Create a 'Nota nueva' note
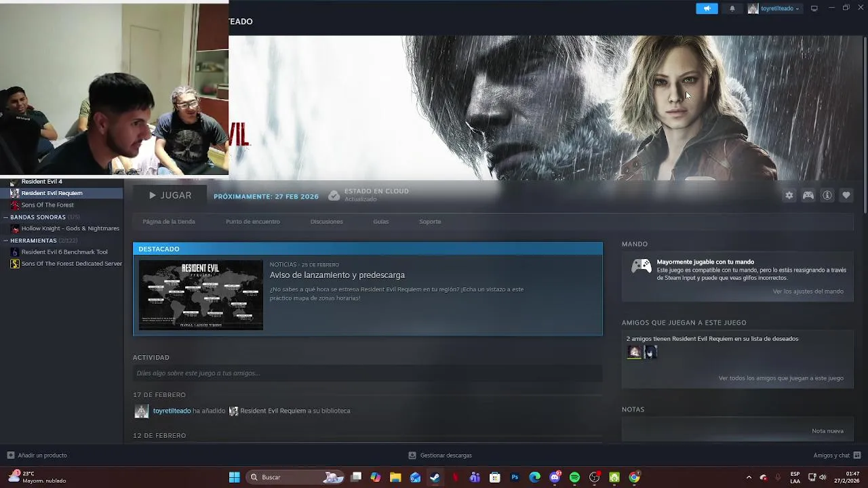868x488 pixels. coord(828,431)
